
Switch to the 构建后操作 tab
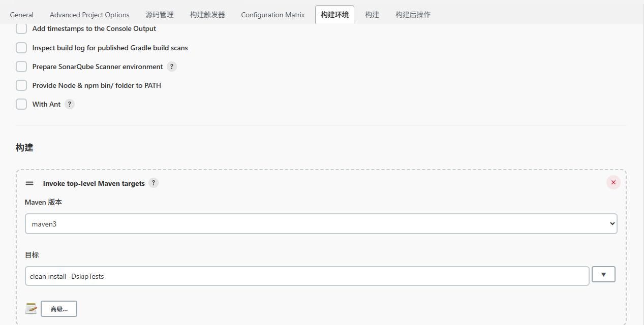[412, 14]
